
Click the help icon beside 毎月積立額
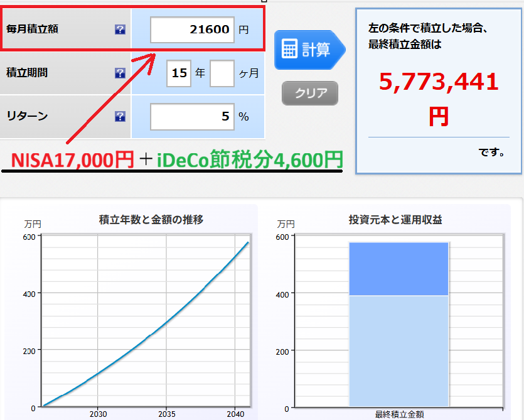(x=120, y=30)
